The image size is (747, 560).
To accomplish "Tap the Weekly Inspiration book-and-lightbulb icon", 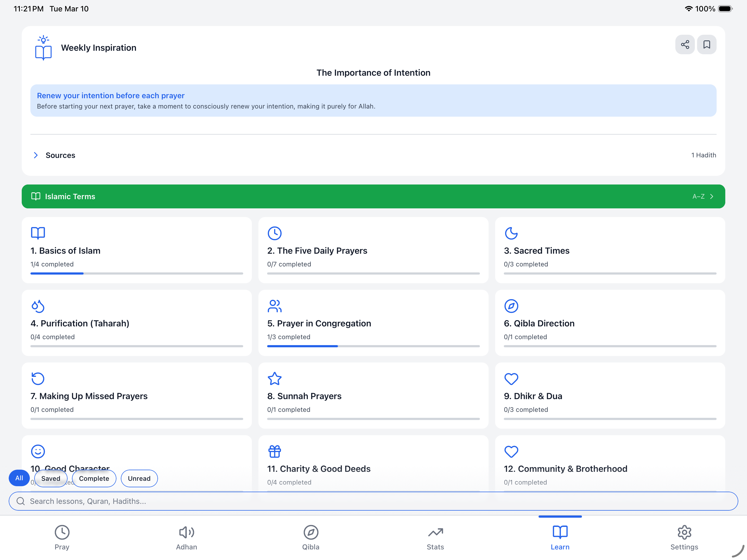I will [x=43, y=47].
